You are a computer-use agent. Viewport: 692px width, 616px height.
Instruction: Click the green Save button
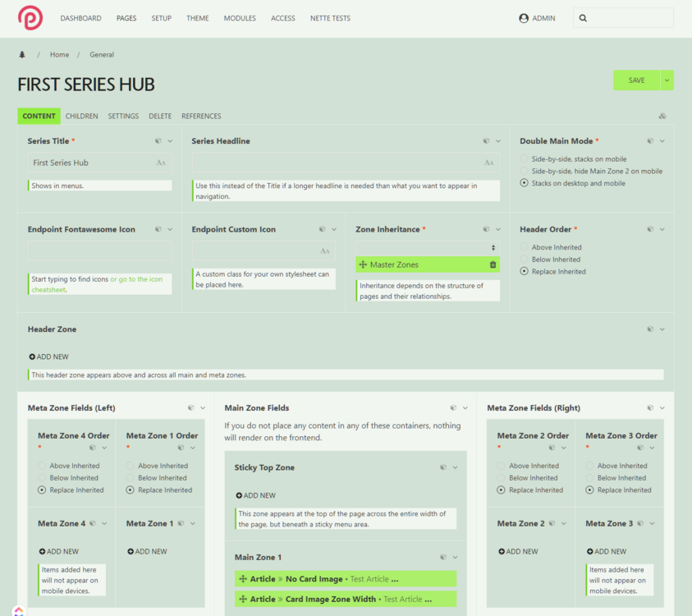click(x=636, y=80)
